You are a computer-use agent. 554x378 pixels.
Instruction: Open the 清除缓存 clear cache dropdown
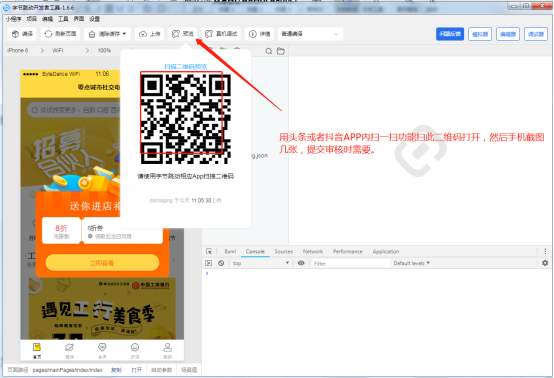pos(107,34)
